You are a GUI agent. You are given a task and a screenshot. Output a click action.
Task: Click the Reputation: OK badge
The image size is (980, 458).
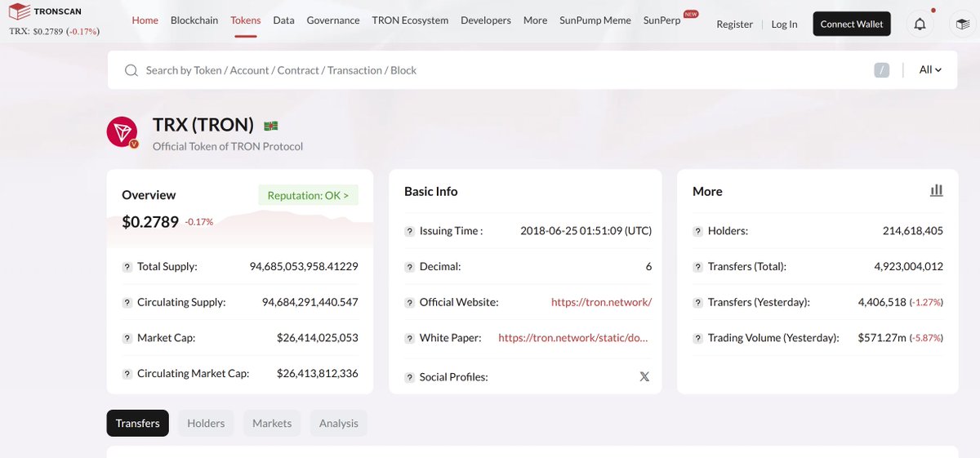(x=308, y=195)
